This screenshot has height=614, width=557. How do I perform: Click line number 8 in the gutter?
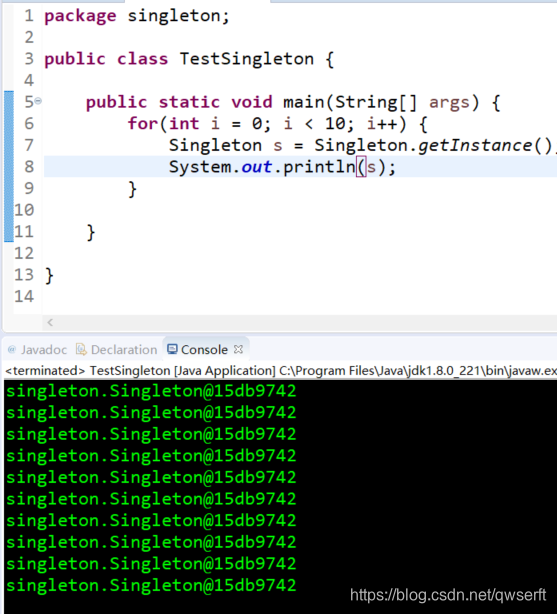pos(29,167)
